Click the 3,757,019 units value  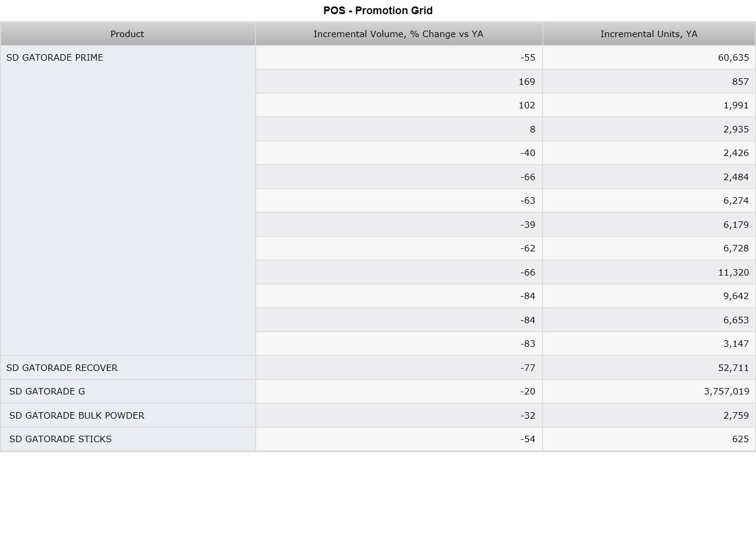click(x=649, y=392)
